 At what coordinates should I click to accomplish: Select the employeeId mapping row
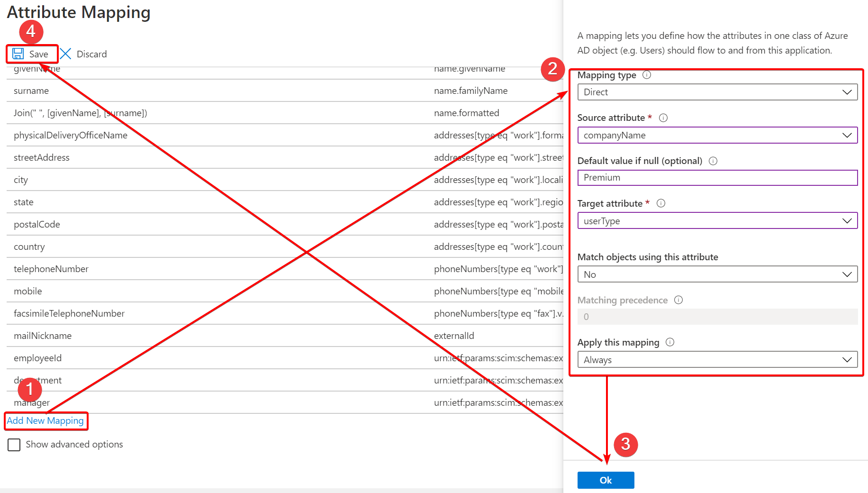tap(285, 358)
